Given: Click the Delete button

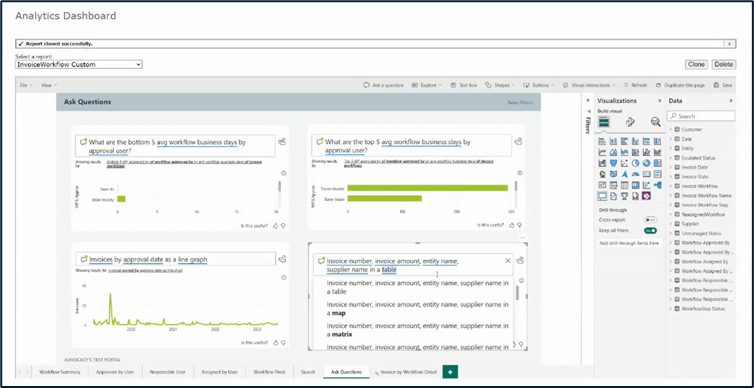Looking at the screenshot, I should (x=723, y=64).
